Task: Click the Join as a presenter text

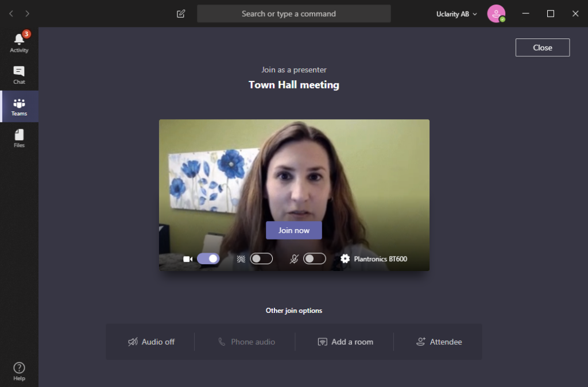Action: 294,69
